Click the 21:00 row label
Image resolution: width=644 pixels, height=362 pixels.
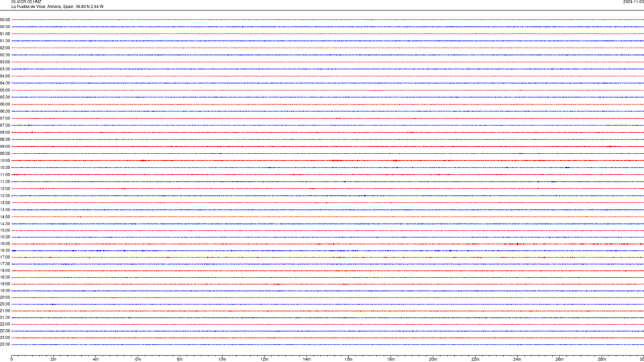[x=5, y=310]
